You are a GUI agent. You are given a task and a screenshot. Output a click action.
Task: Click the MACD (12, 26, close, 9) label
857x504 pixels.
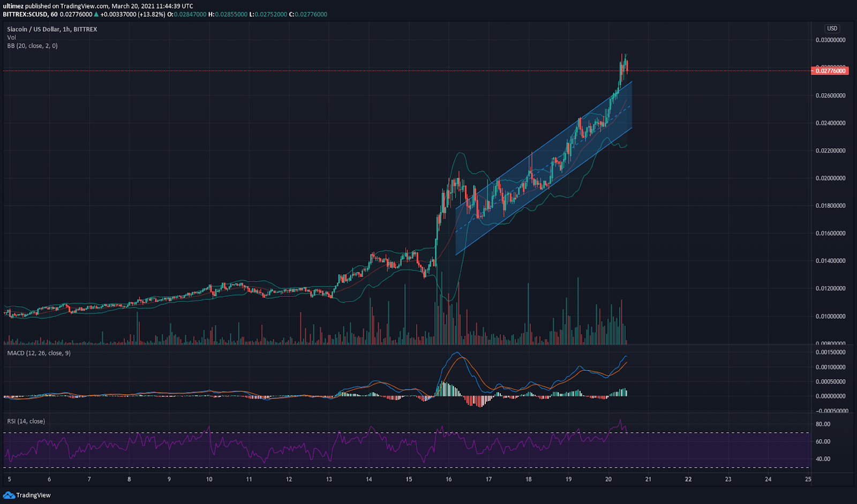pyautogui.click(x=39, y=353)
